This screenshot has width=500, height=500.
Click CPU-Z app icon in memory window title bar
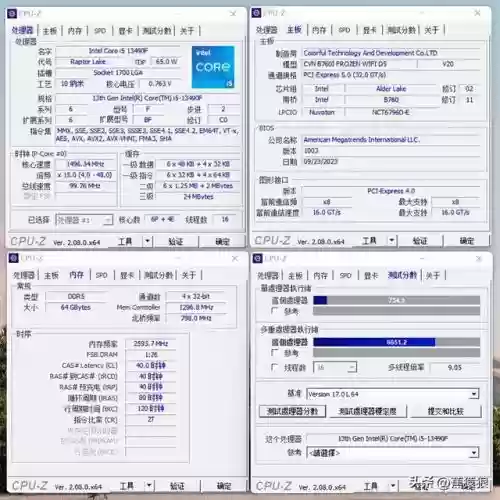[14, 258]
